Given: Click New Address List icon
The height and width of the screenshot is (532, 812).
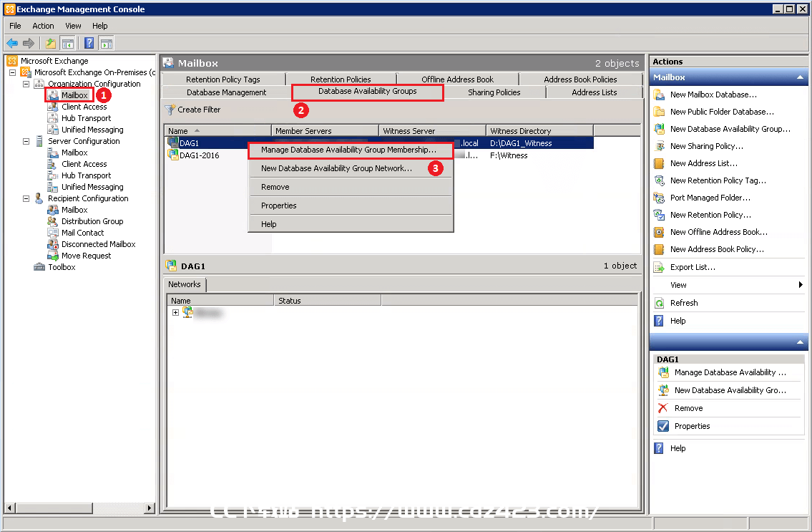Looking at the screenshot, I should [659, 163].
